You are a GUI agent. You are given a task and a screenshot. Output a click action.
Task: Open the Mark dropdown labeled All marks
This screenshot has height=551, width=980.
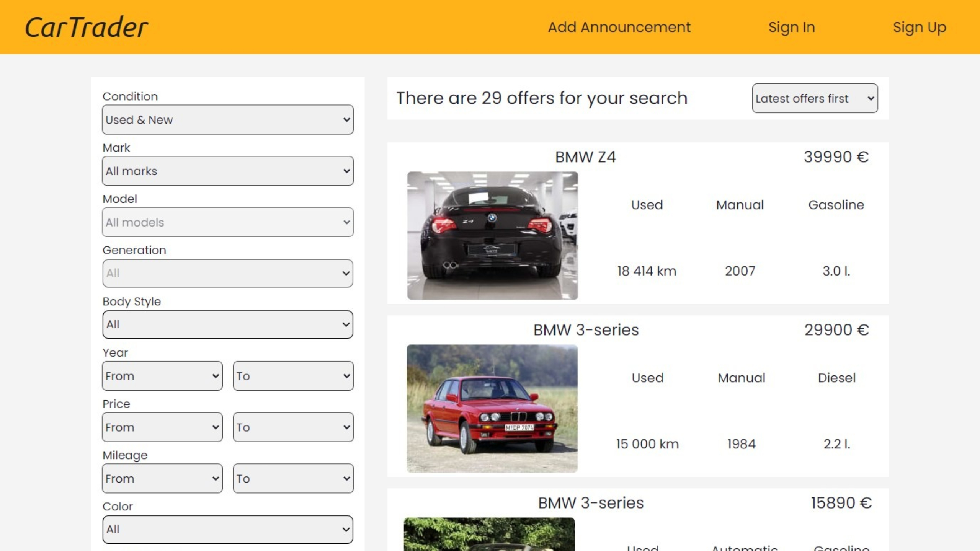[227, 171]
